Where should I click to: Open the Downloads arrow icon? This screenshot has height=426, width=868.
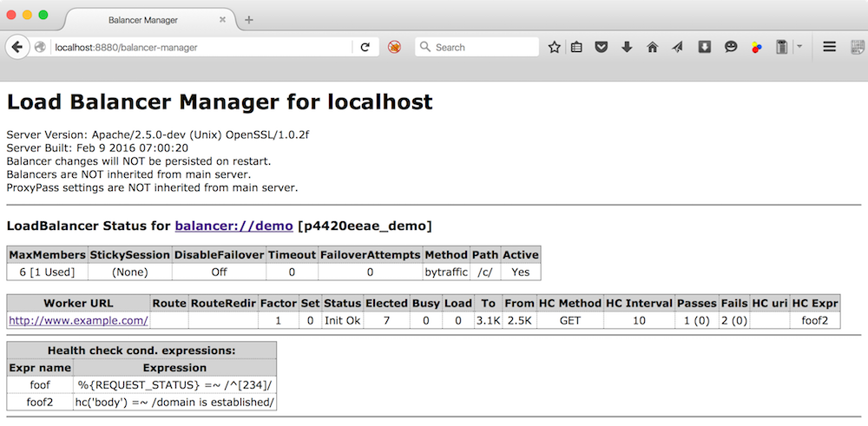pyautogui.click(x=627, y=47)
